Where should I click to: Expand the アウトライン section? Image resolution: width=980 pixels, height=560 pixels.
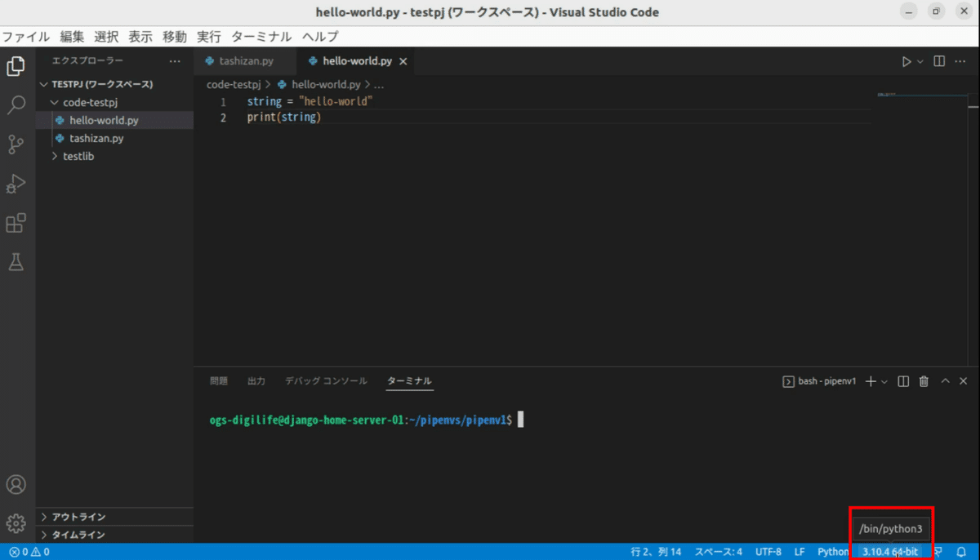click(114, 517)
